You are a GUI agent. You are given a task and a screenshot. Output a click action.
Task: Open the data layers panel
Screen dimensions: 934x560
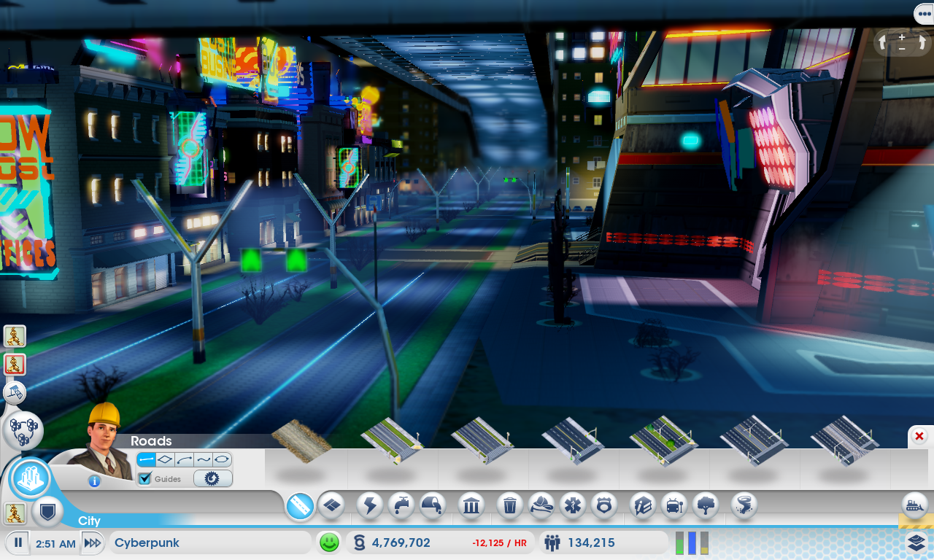point(916,542)
